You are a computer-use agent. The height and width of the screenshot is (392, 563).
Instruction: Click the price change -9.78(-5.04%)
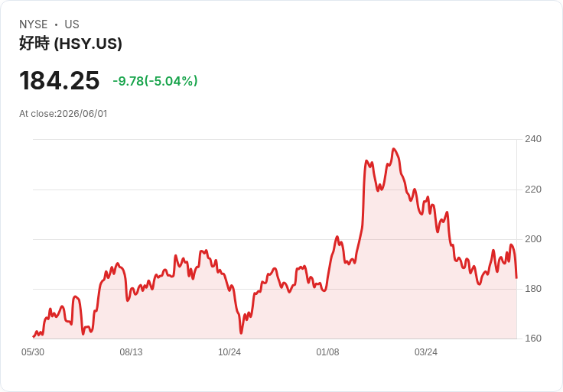click(155, 81)
